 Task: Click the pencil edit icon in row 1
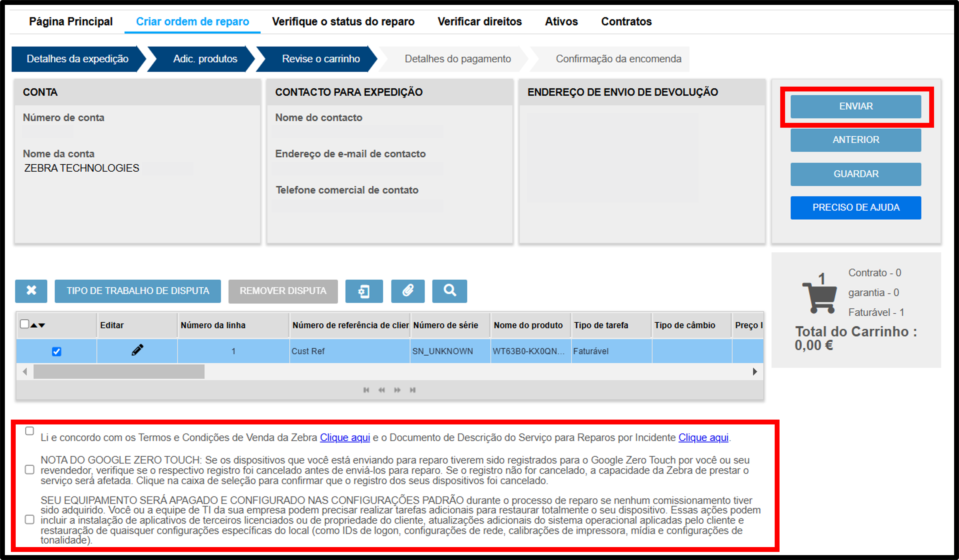click(137, 350)
